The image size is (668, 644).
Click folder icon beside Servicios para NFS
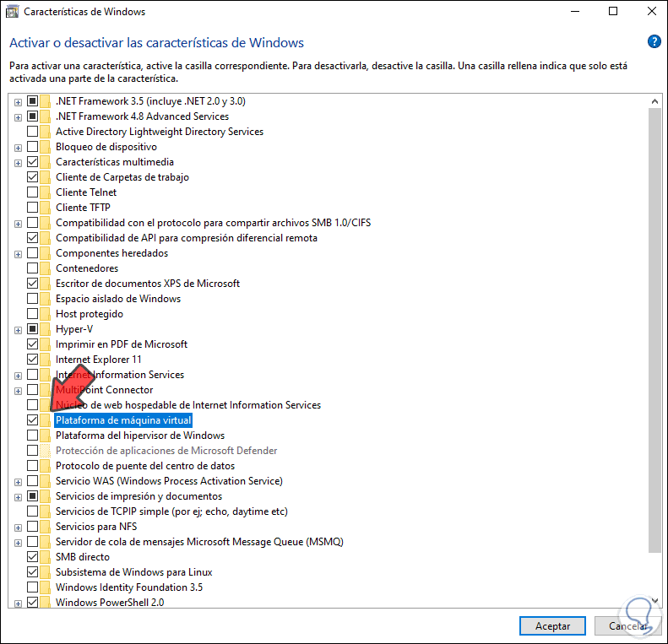click(45, 527)
